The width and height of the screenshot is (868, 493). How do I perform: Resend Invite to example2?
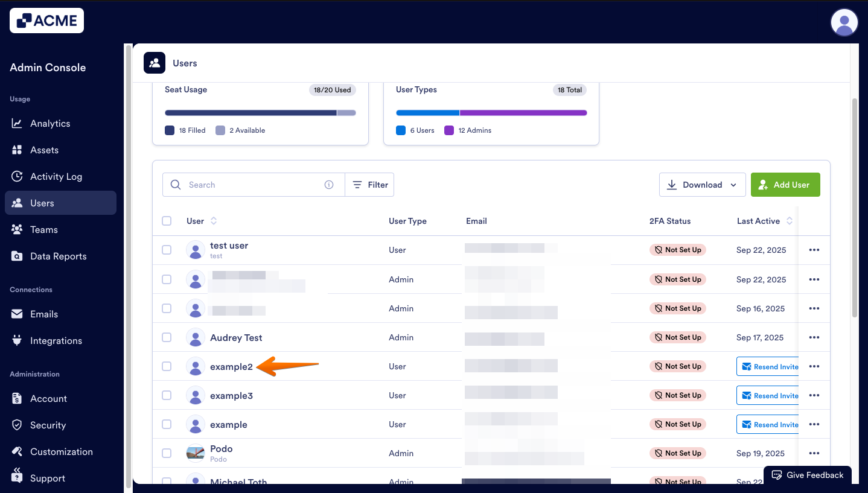768,366
